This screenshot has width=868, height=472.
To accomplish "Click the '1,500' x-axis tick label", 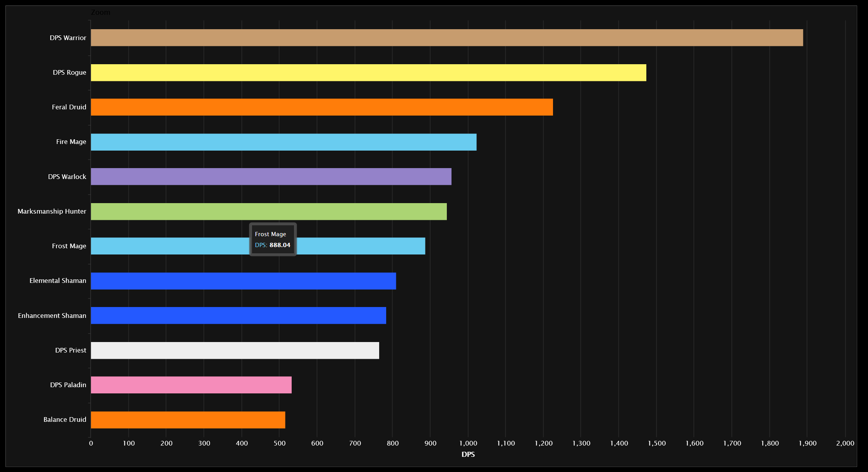I will 657,443.
